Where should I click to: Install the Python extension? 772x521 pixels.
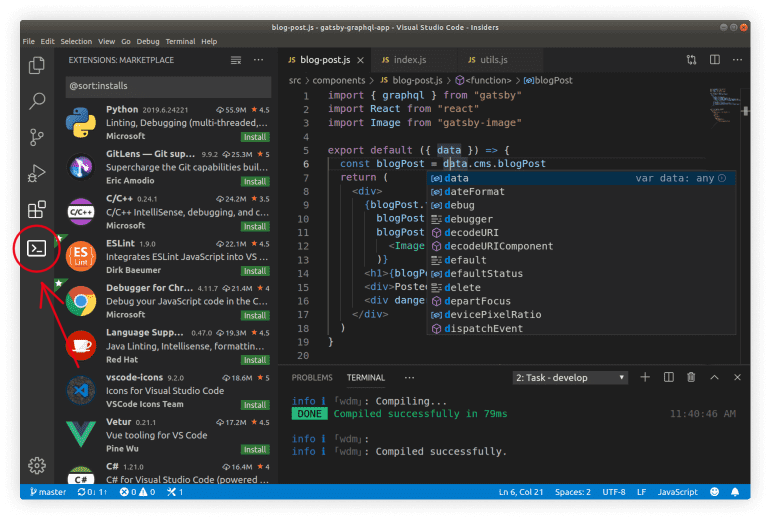click(255, 137)
